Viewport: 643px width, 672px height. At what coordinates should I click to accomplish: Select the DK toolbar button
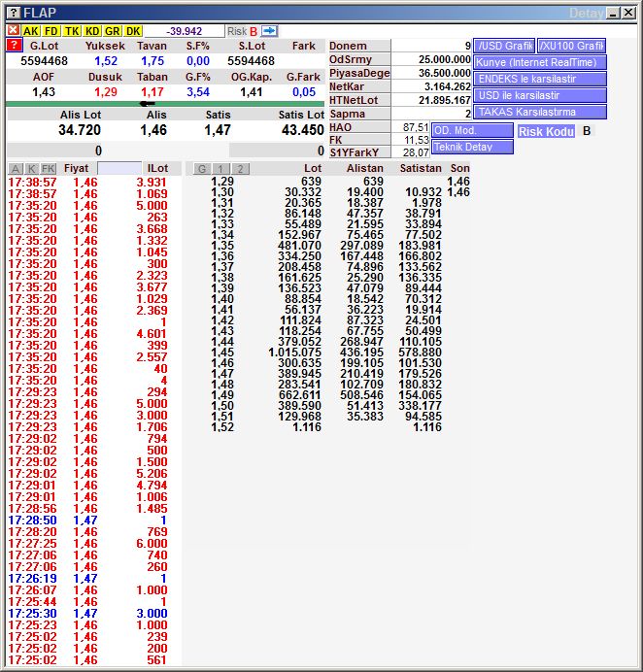click(133, 31)
